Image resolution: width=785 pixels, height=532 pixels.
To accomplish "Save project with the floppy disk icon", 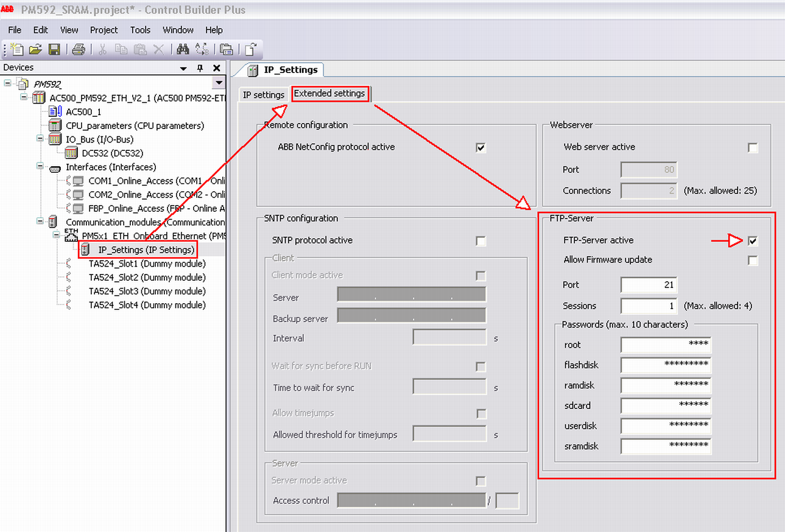I will (x=54, y=49).
